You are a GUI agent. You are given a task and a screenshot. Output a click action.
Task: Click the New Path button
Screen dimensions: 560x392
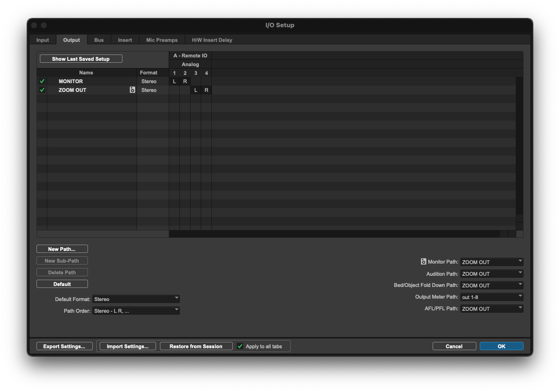(x=62, y=249)
